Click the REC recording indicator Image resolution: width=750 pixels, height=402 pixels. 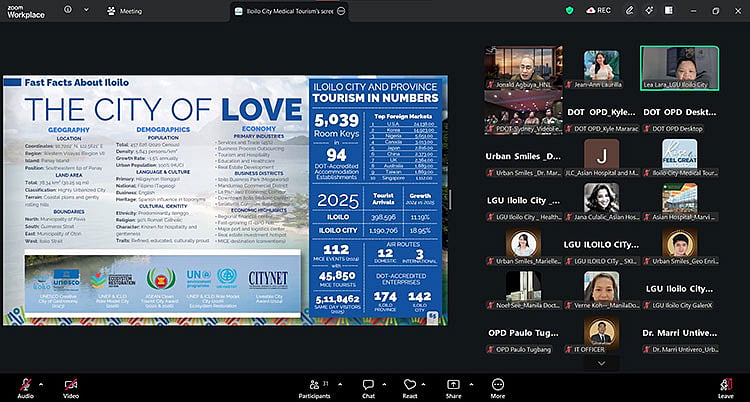click(x=598, y=10)
